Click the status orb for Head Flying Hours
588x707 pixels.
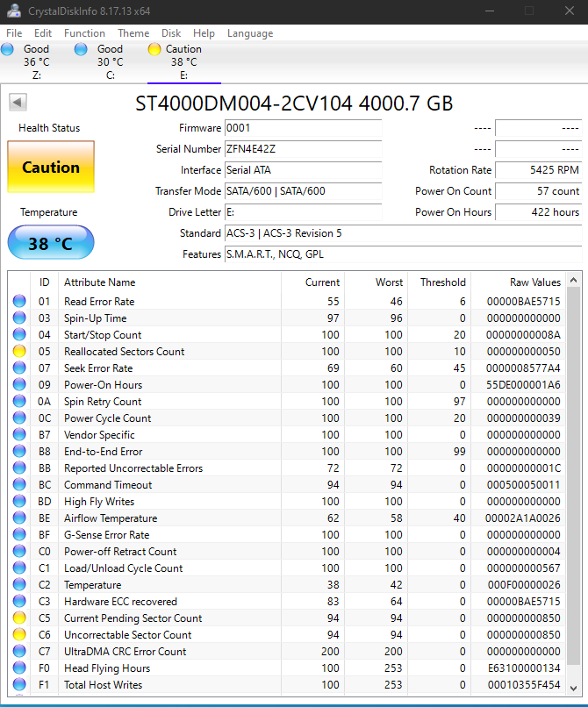click(x=19, y=668)
